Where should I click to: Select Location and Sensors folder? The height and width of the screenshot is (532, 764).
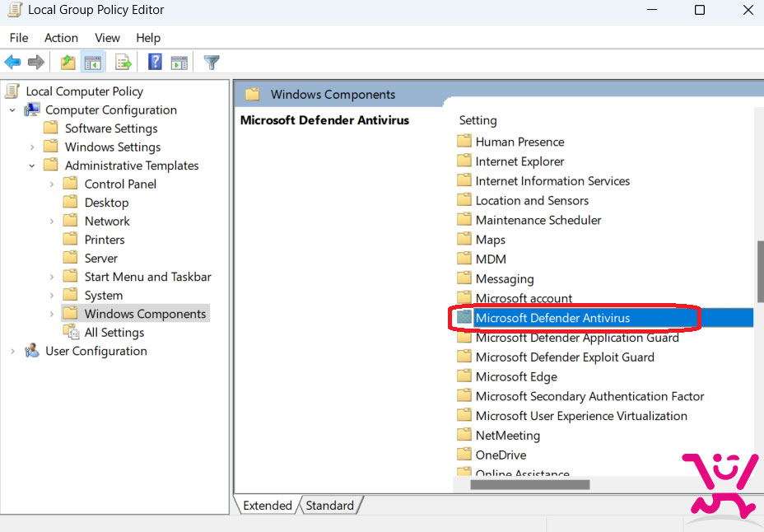pos(532,200)
